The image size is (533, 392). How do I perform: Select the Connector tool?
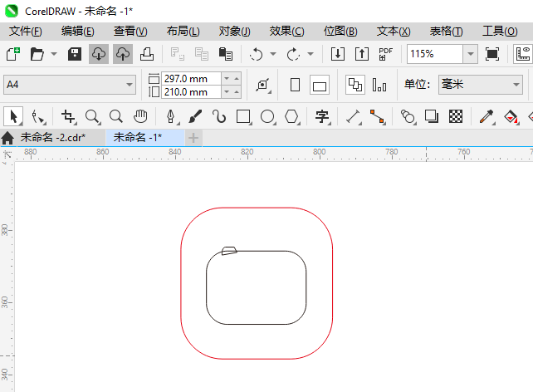(x=377, y=116)
